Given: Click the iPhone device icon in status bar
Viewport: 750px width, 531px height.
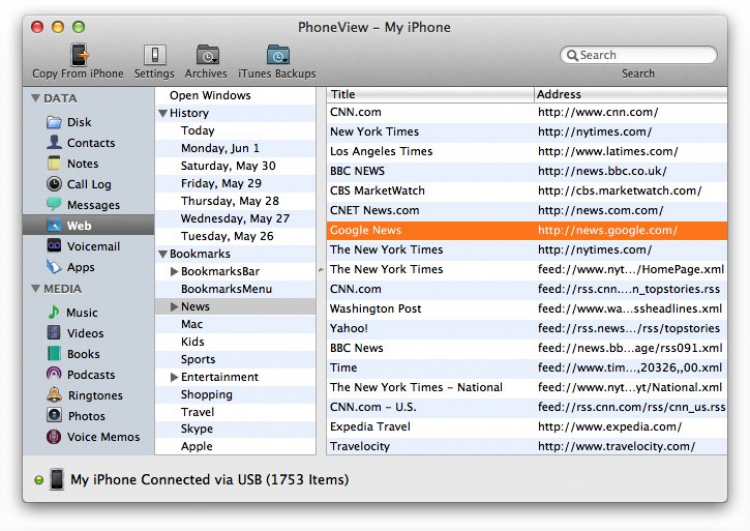Looking at the screenshot, I should (57, 479).
